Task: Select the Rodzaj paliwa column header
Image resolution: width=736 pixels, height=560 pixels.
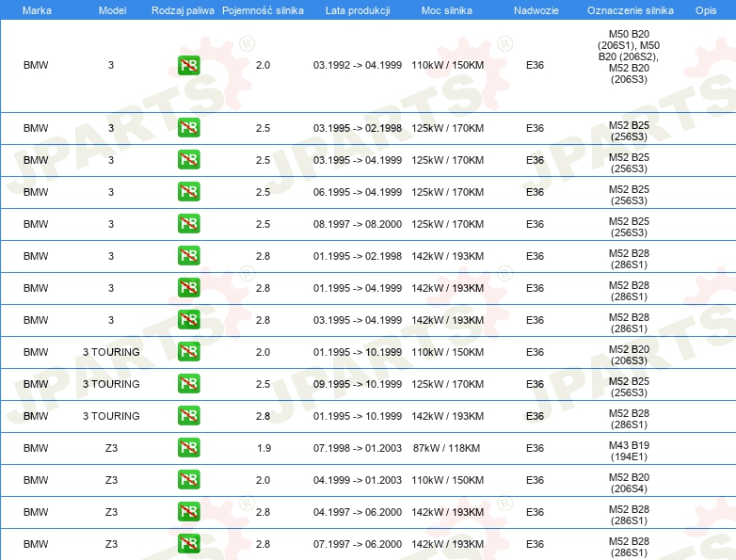Action: coord(183,9)
